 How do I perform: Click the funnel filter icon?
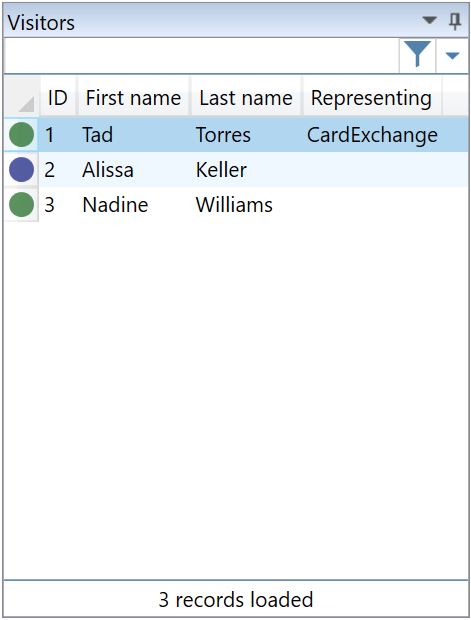click(x=417, y=55)
